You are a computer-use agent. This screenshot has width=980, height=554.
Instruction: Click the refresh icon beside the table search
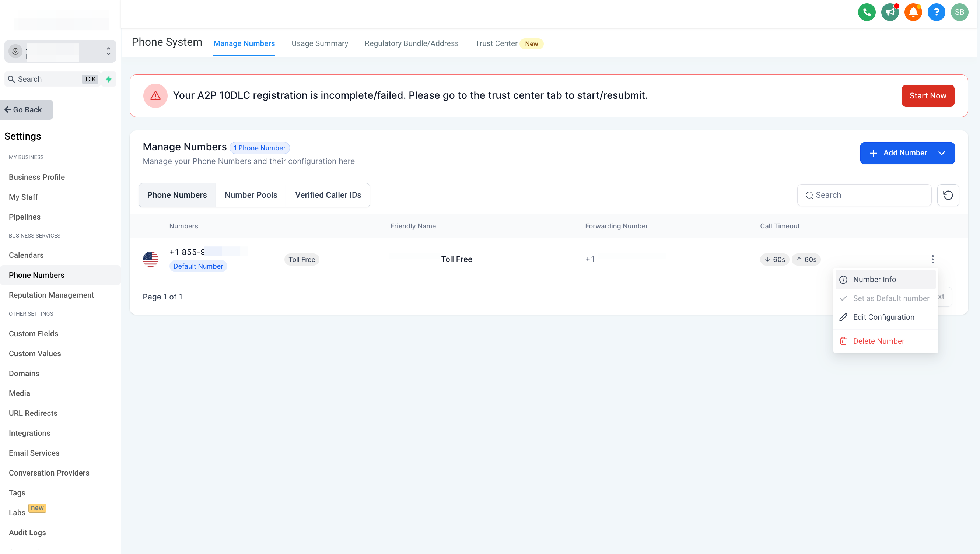point(948,195)
